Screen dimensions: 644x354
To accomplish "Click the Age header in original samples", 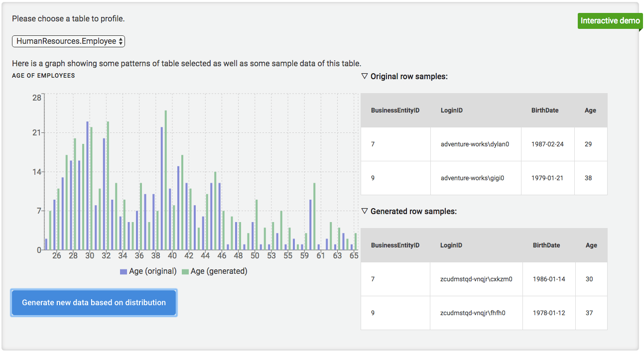I will click(591, 111).
